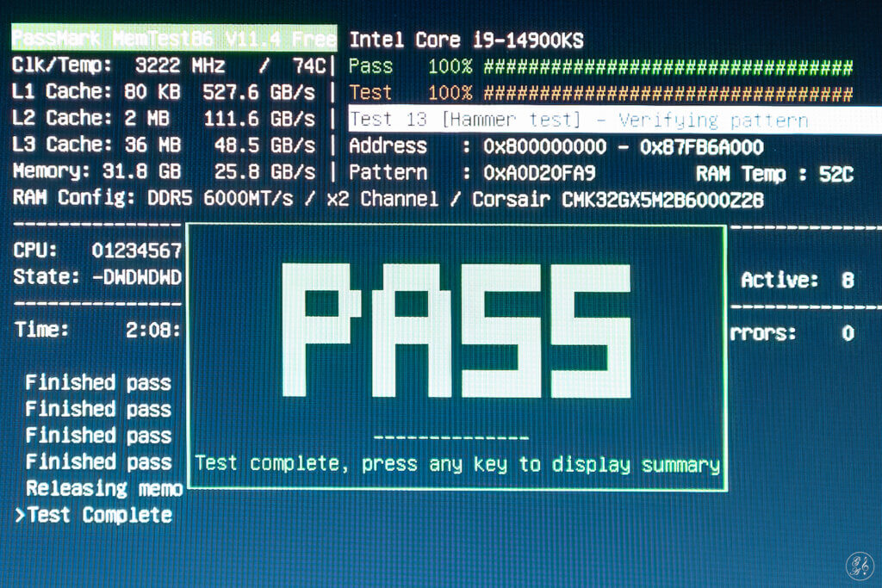
Task: Click the PassMark MemTest86 V11.4 Free title
Action: [x=174, y=39]
